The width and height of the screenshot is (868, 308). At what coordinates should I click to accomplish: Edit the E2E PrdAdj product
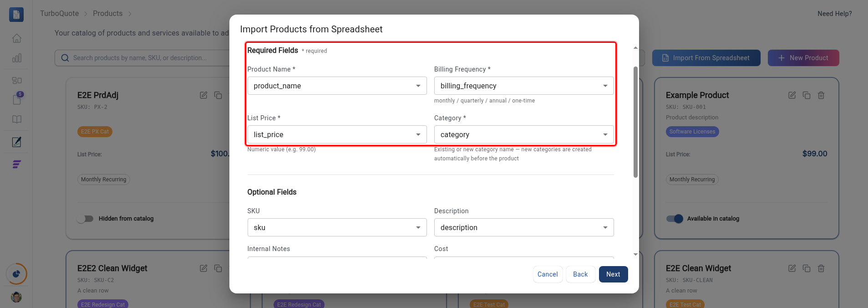click(203, 95)
